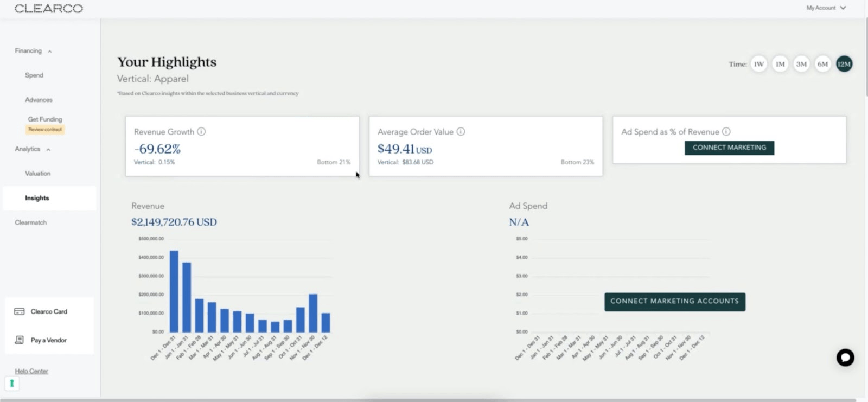868x402 pixels.
Task: Go to Valuation in sidebar
Action: coord(37,174)
